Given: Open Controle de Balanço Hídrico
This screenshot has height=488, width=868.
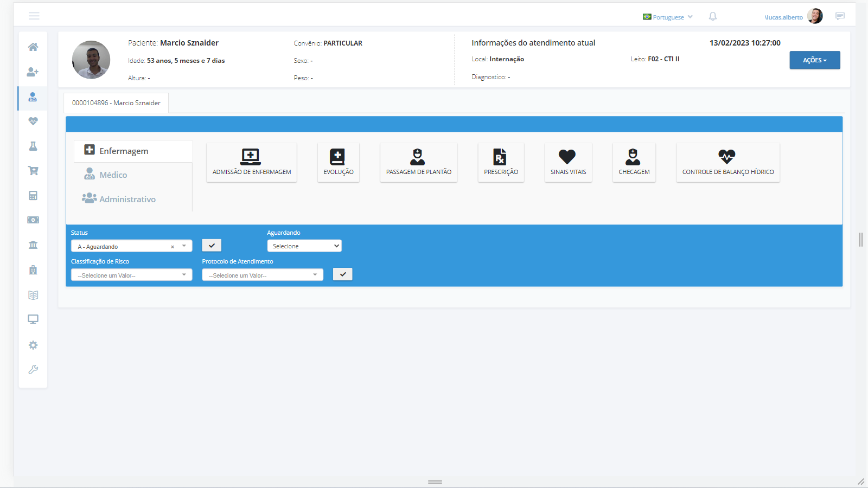Looking at the screenshot, I should click(727, 162).
